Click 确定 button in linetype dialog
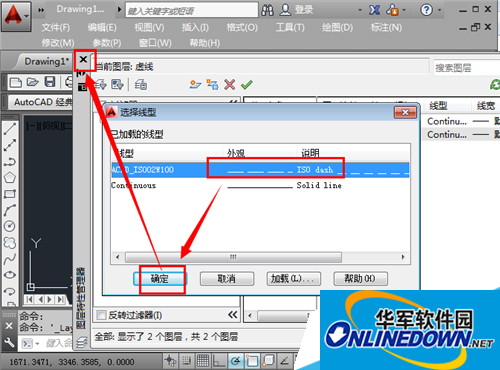 (x=160, y=279)
